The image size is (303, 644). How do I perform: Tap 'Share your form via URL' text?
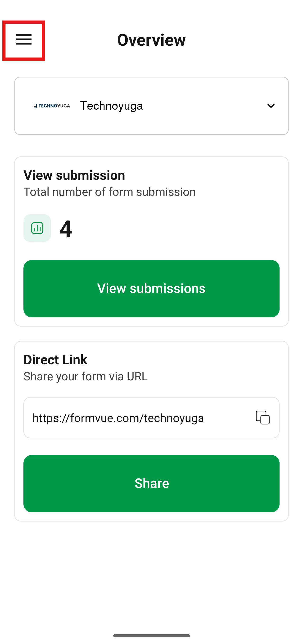(x=86, y=377)
